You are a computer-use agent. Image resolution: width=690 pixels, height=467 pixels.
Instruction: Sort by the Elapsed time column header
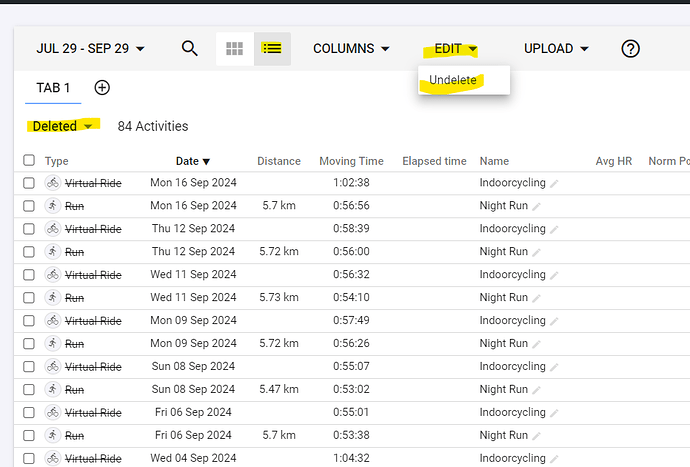click(x=434, y=161)
